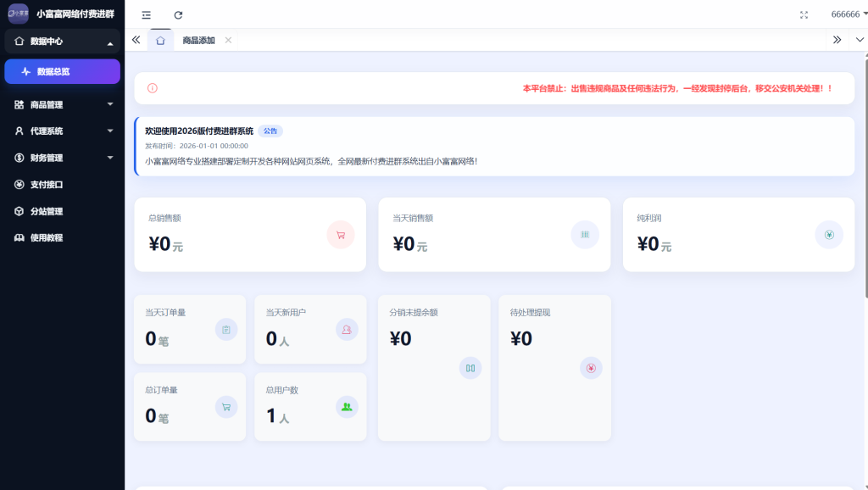Refresh the page using the reload icon
The height and width of the screenshot is (490, 868).
click(x=178, y=15)
